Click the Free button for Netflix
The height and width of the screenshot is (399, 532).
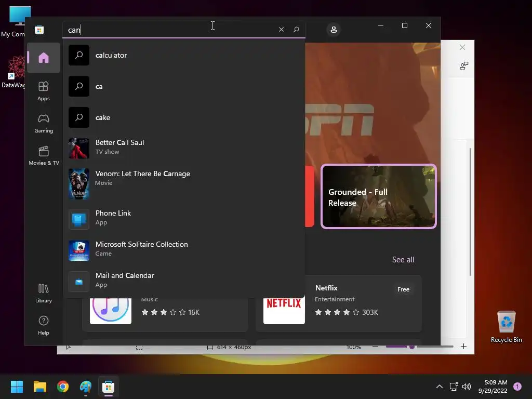[403, 289]
